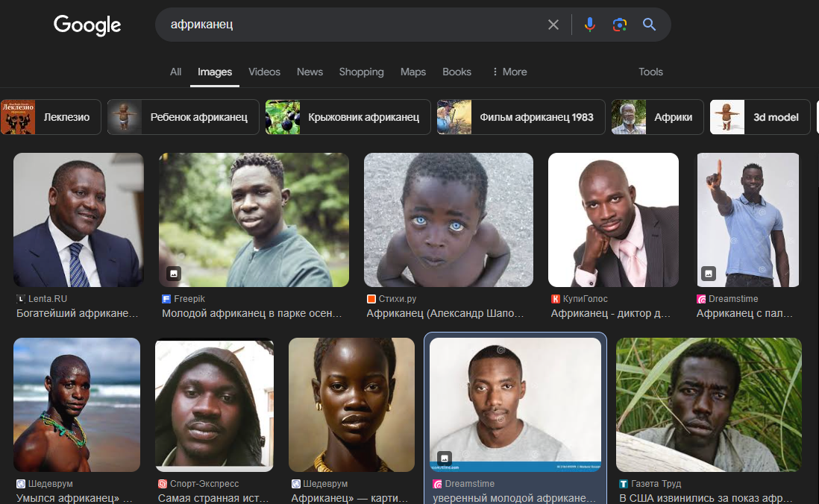Click Спорт-Экспресс source favicon
819x504 pixels.
pyautogui.click(x=163, y=484)
